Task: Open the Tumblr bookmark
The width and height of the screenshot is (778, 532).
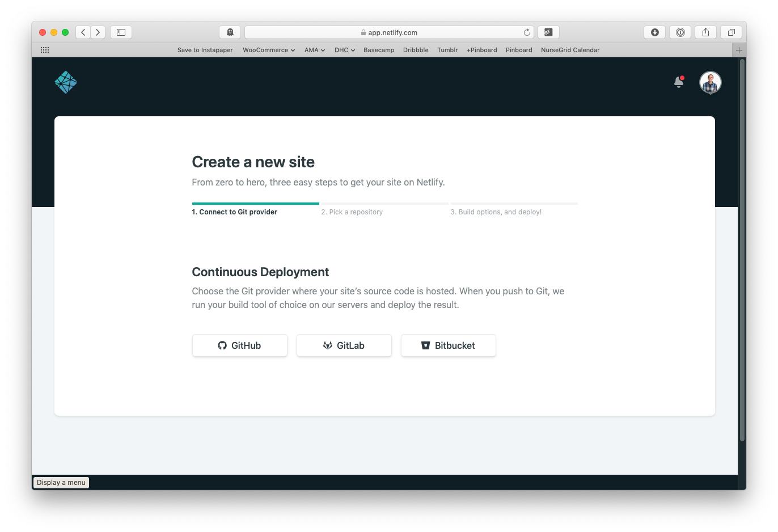Action: pyautogui.click(x=447, y=50)
